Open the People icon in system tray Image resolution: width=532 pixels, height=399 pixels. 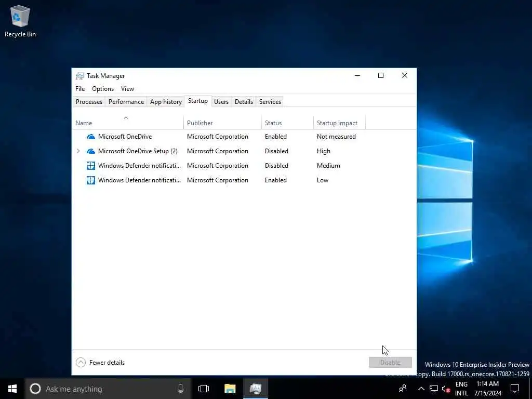[403, 389]
